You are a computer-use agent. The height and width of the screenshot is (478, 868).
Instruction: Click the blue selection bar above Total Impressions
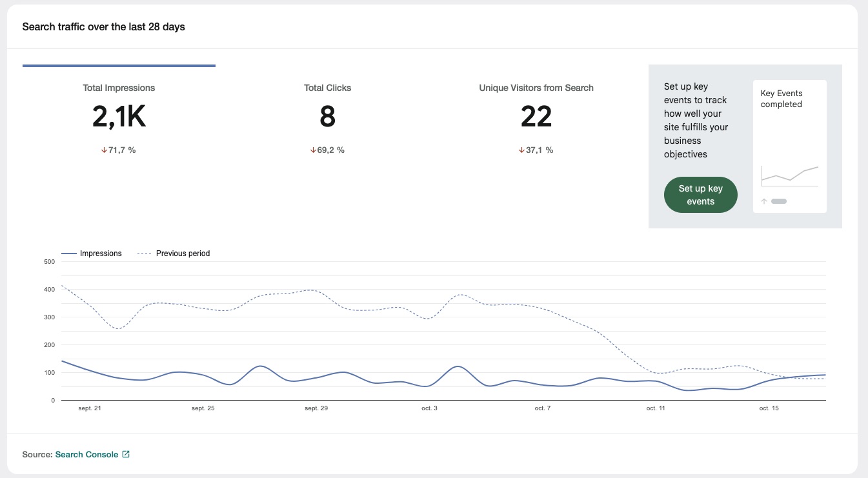point(119,66)
